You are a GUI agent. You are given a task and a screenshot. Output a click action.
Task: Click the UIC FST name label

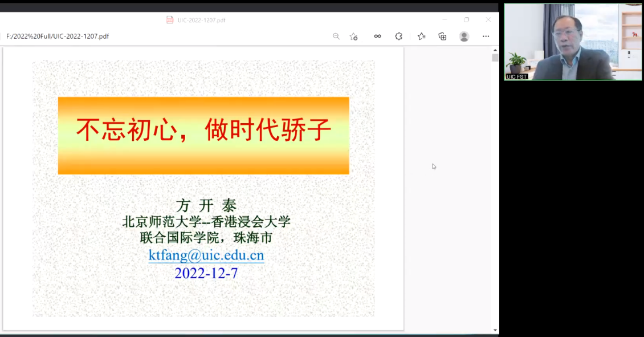517,76
